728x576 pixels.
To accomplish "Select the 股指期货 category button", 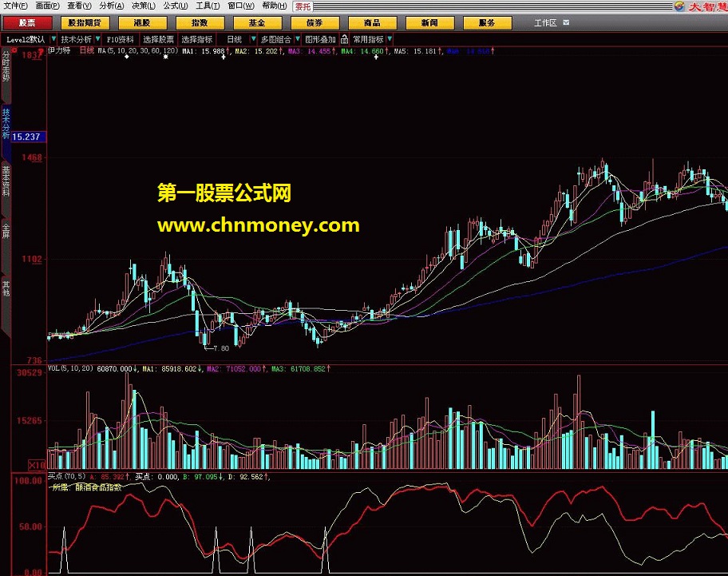I will (x=85, y=22).
